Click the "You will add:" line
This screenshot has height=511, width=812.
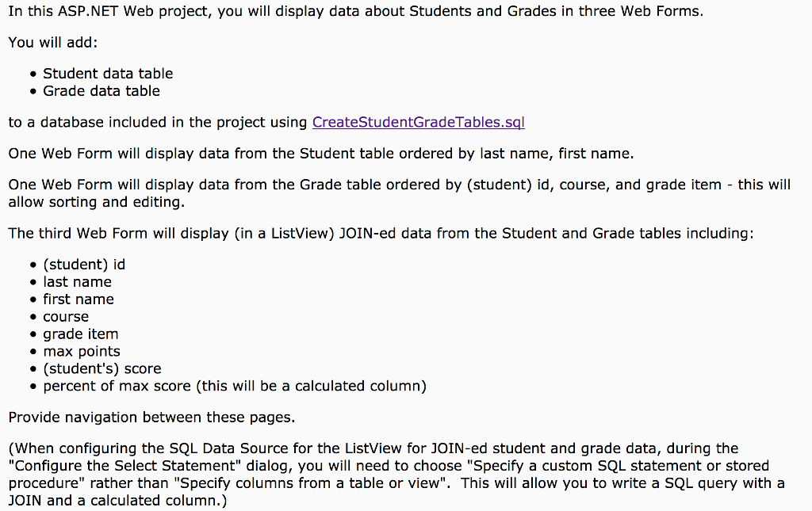52,42
